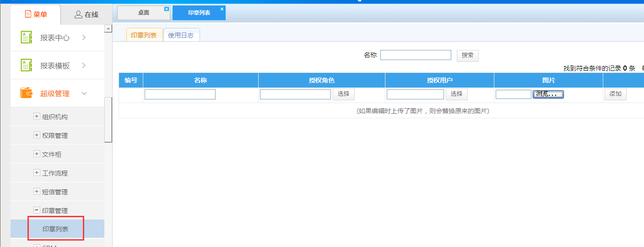The image size is (644, 247).
Task: Open the 使用日志 sub-tab
Action: 181,35
